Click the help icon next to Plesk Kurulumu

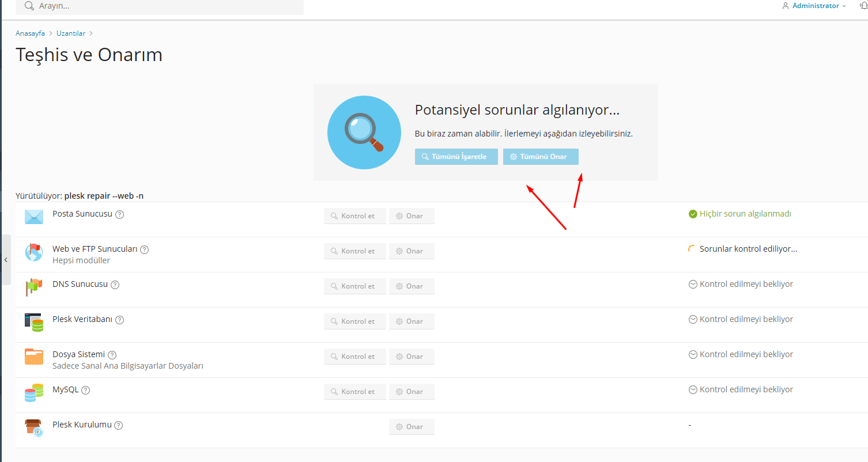(119, 425)
